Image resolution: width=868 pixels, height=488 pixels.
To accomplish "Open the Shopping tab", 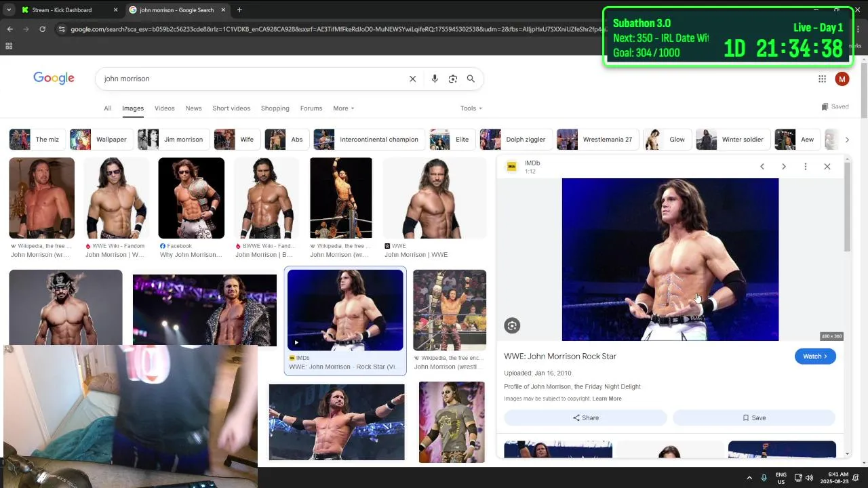I will click(x=275, y=108).
